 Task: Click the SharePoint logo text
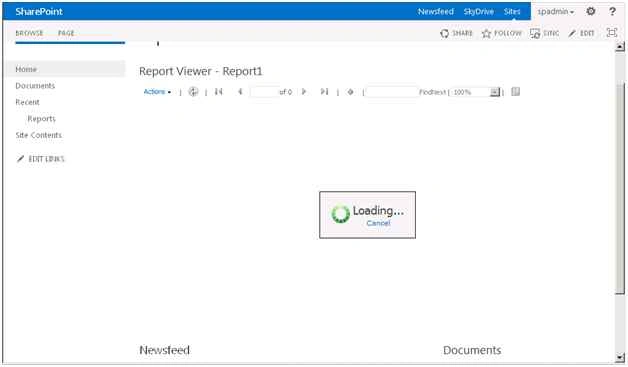click(39, 12)
